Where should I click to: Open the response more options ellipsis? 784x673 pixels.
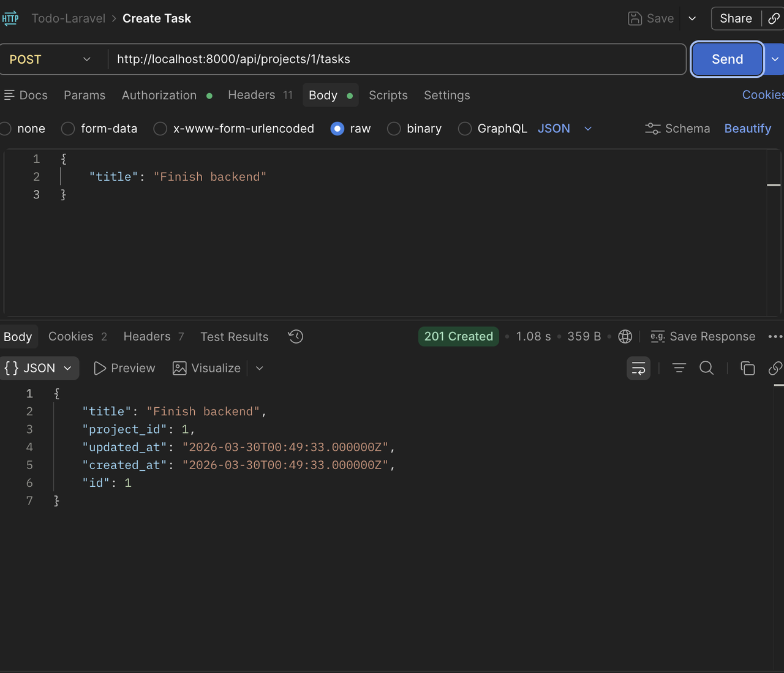(775, 336)
